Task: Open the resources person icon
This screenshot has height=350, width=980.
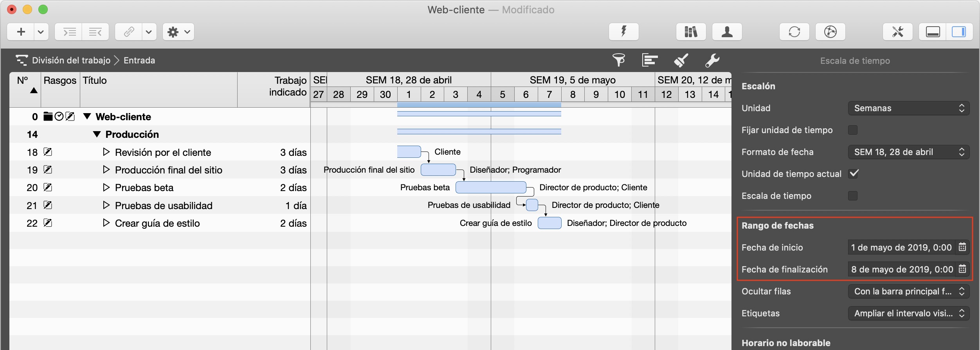Action: 727,32
